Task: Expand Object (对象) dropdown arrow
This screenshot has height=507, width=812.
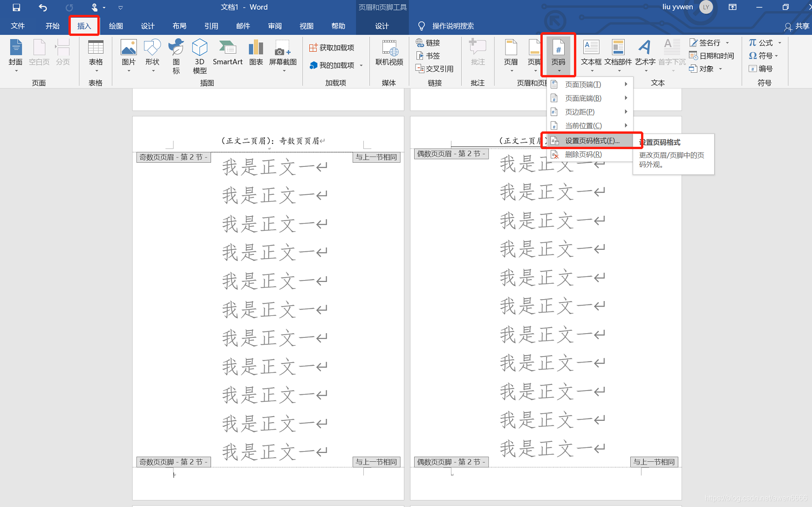Action: click(x=720, y=69)
